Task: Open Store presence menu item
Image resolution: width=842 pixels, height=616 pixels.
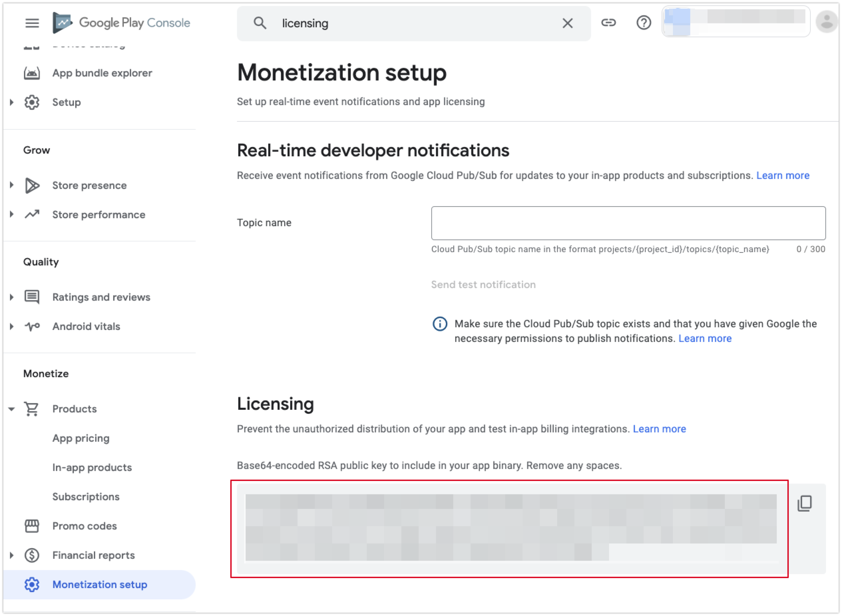Action: coord(90,185)
